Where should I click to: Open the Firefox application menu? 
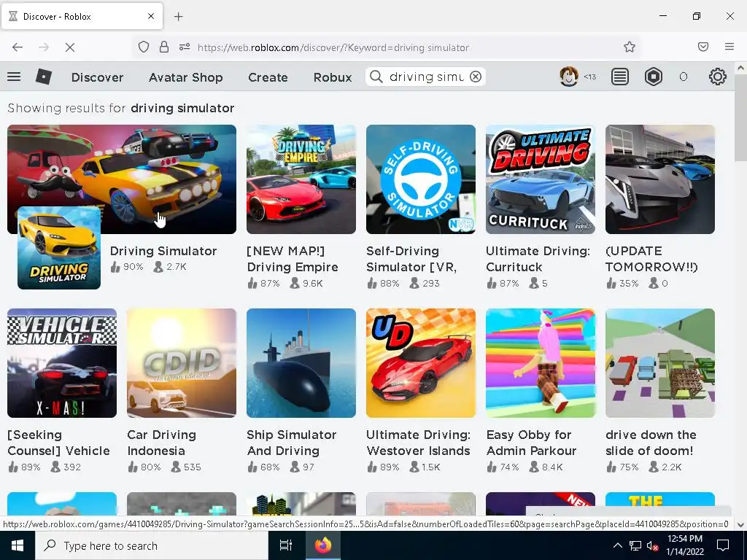(729, 47)
